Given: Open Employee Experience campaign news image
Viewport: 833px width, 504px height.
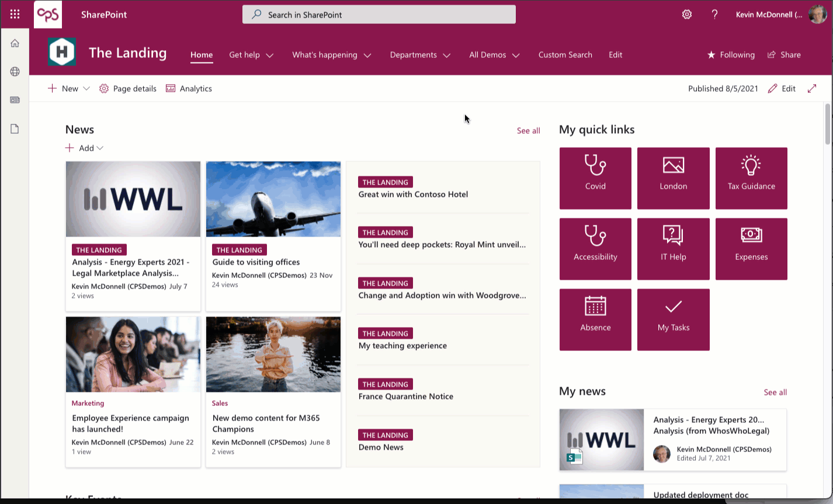Looking at the screenshot, I should click(x=133, y=354).
